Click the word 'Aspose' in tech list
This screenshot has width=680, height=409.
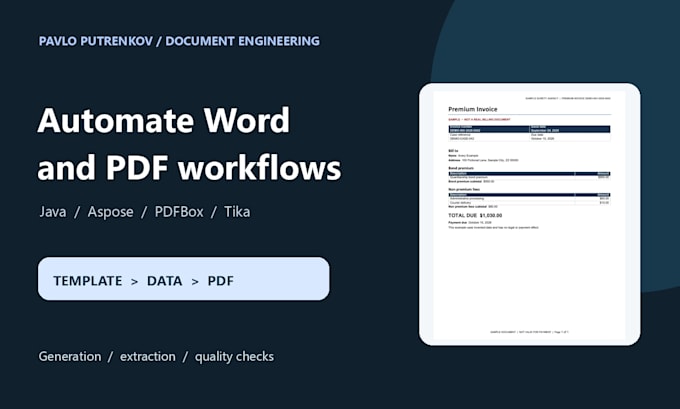pos(111,212)
